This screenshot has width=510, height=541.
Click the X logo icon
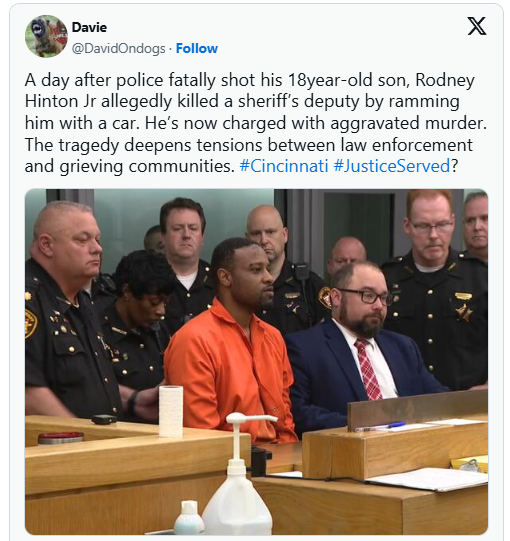(x=477, y=26)
